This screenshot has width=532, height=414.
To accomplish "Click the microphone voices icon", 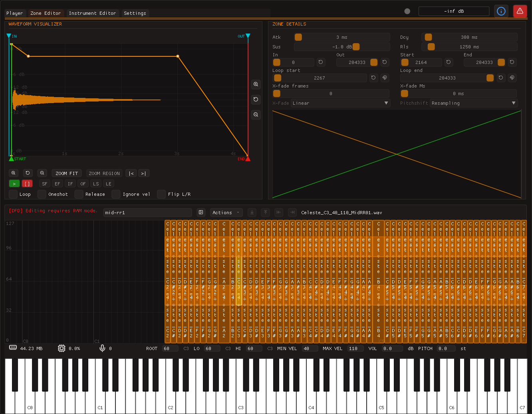I will pyautogui.click(x=102, y=348).
